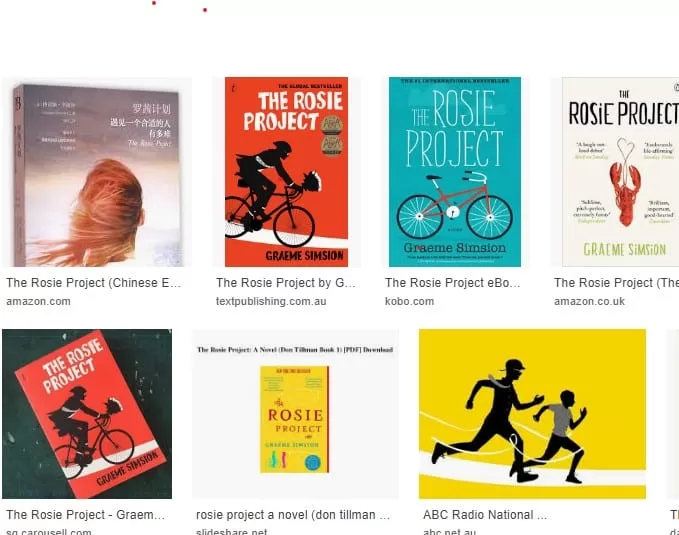Image resolution: width=679 pixels, height=535 pixels.
Task: Visit the abc.net.au source link
Action: (449, 531)
